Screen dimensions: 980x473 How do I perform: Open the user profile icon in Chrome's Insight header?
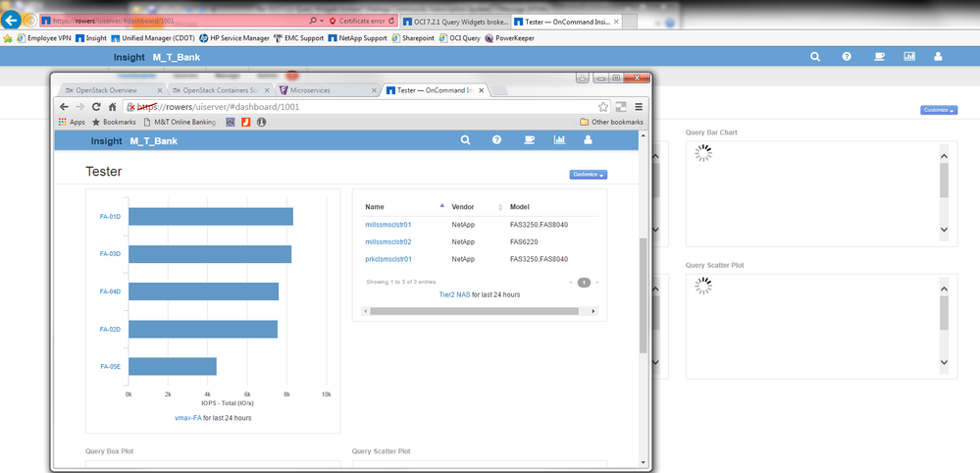(589, 140)
